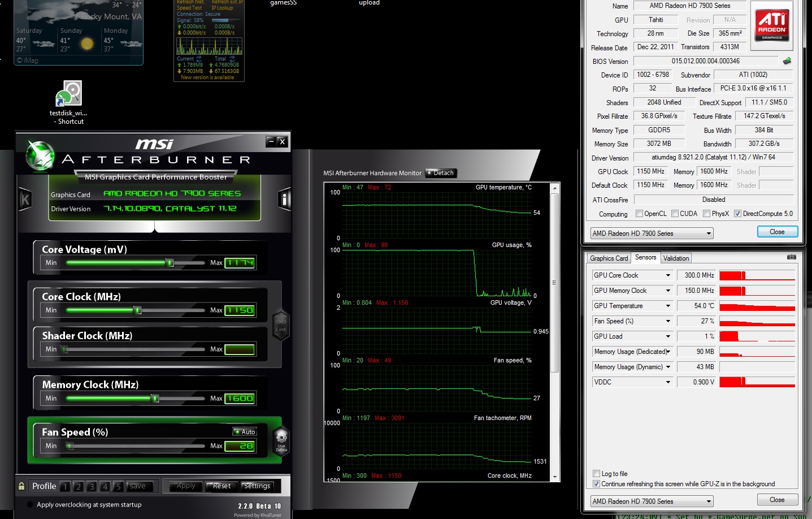The image size is (812, 519).
Task: Open the GPU Memory Clock sensor dropdown
Action: (668, 291)
